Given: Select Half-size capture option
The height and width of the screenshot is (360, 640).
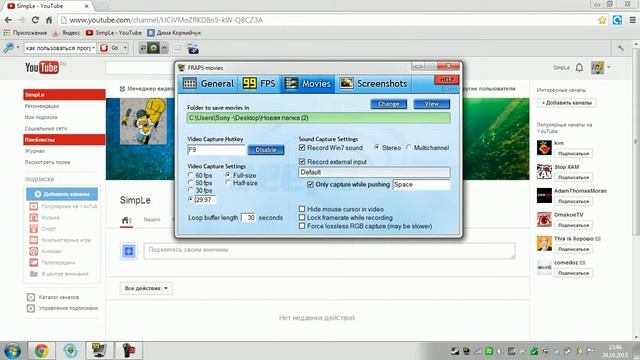Looking at the screenshot, I should pyautogui.click(x=228, y=183).
